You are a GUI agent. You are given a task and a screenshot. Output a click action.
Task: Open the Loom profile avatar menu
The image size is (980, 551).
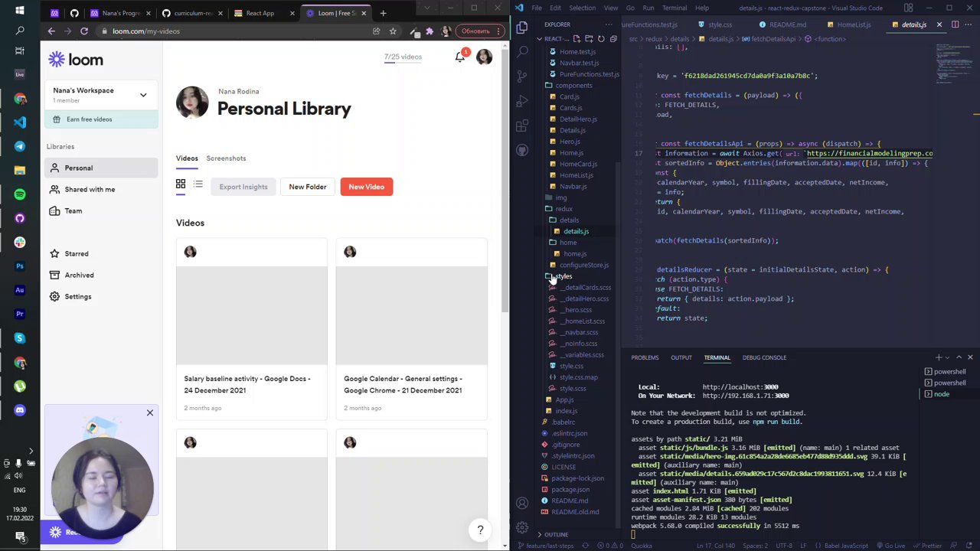pos(484,57)
